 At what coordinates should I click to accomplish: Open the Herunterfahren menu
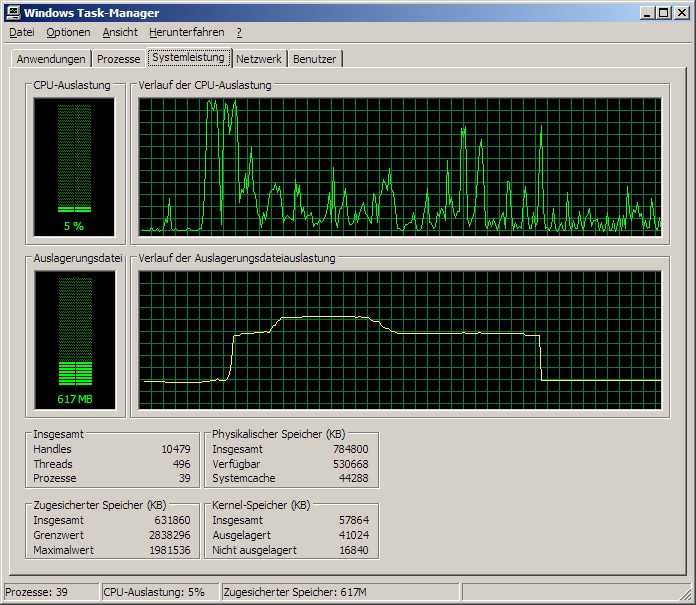pyautogui.click(x=187, y=32)
